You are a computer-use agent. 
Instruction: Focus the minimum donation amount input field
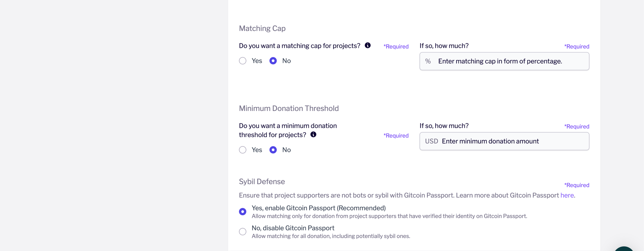504,141
